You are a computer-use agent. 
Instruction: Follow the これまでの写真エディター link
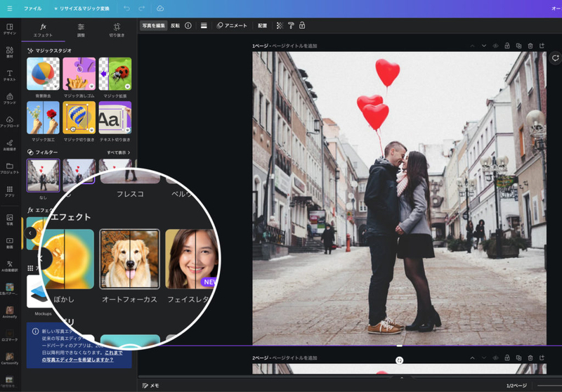coord(82,356)
